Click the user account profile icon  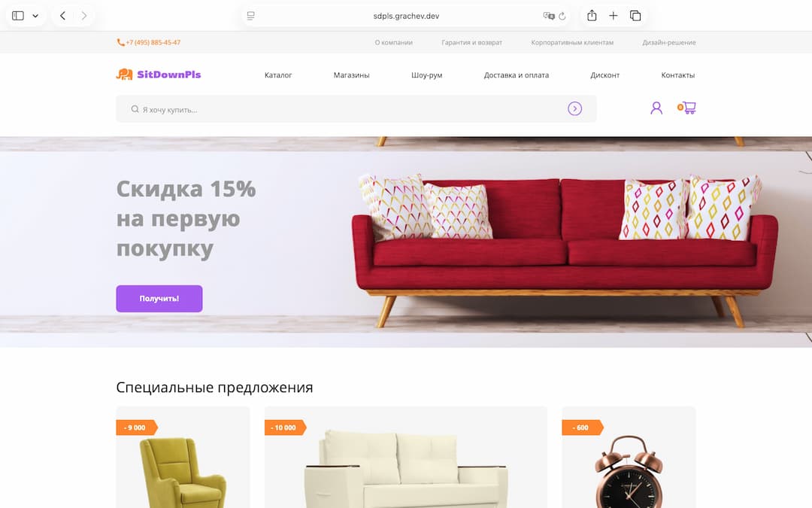pos(656,108)
